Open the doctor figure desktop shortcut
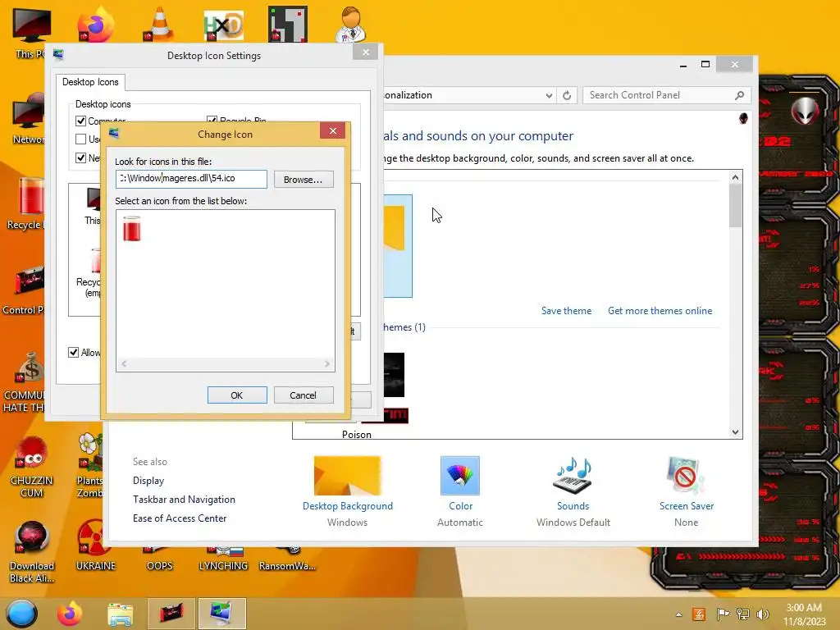 click(x=351, y=24)
